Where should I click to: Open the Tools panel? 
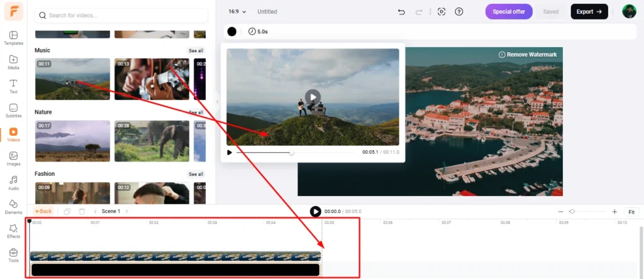tap(14, 255)
